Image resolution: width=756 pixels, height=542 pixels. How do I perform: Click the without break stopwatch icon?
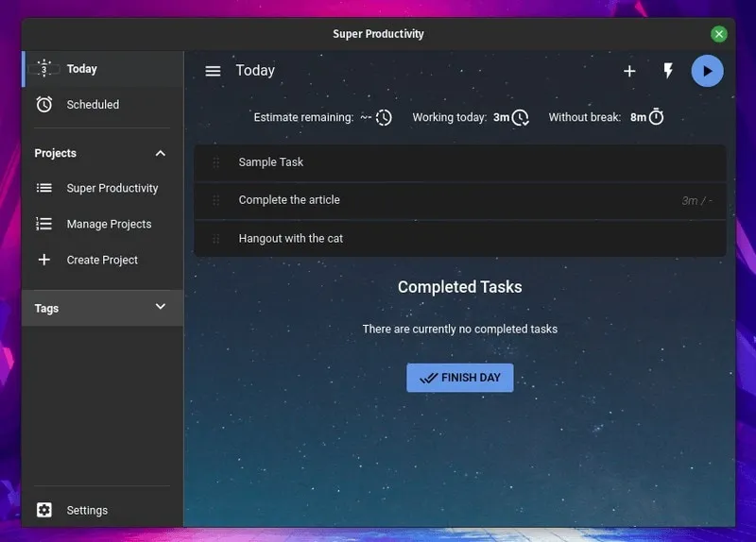pos(656,118)
